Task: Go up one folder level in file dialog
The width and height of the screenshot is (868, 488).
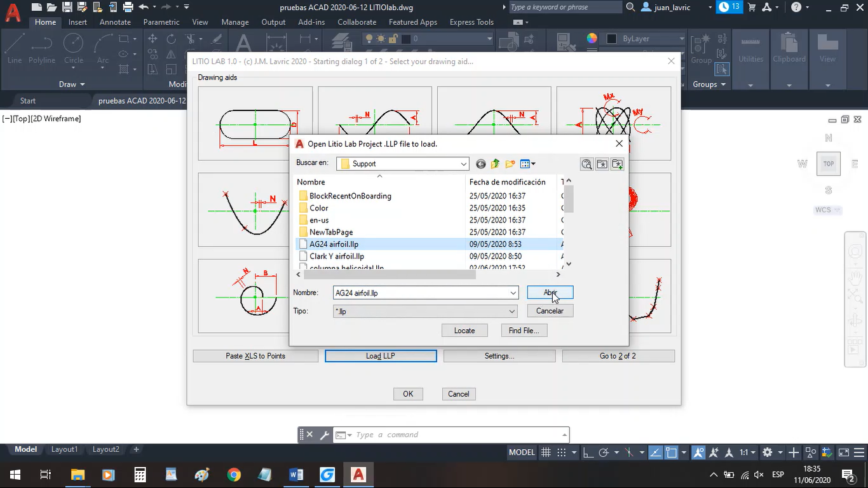Action: click(x=496, y=164)
